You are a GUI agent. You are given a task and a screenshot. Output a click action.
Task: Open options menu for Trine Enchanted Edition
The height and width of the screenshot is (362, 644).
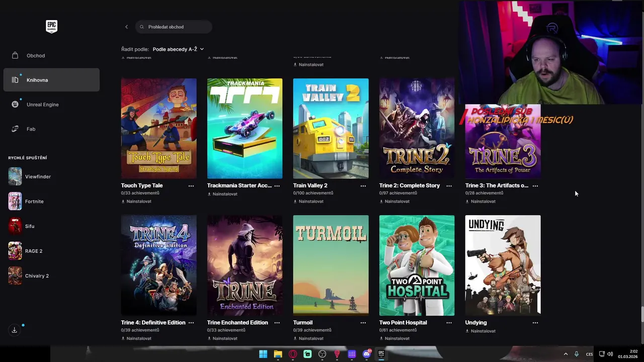(277, 323)
